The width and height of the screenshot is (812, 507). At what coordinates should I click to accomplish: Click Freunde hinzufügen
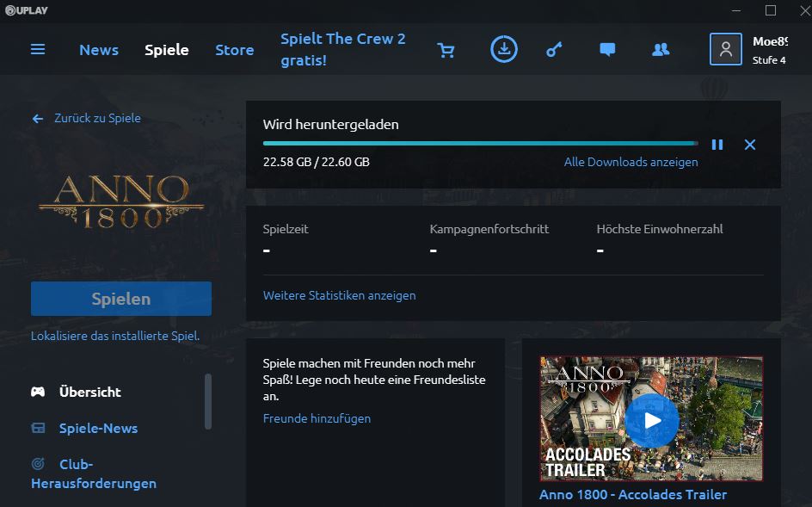[317, 418]
